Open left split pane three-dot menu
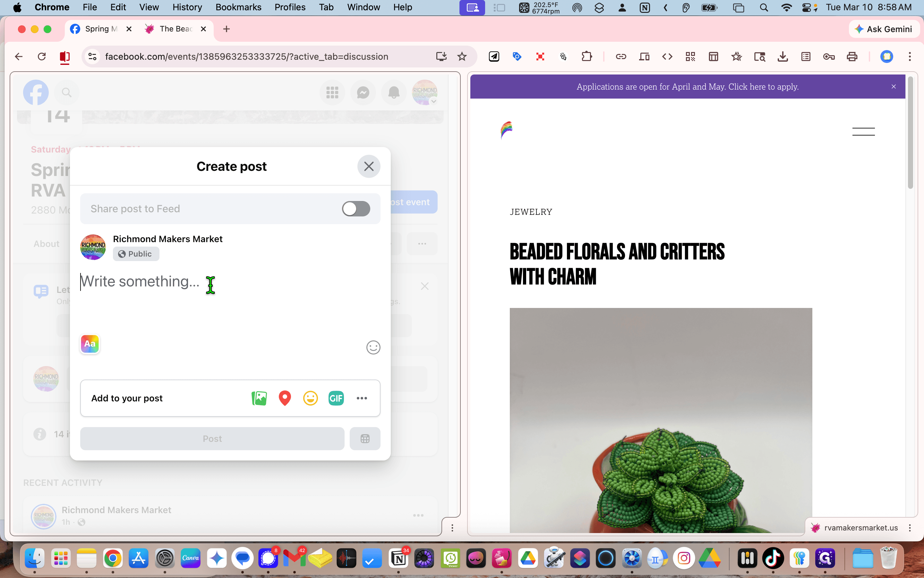This screenshot has height=578, width=924. point(452,528)
